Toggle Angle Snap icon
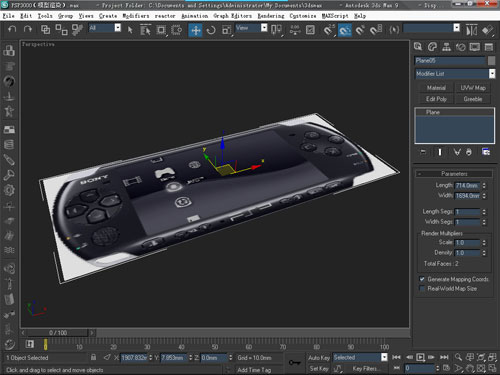The width and height of the screenshot is (500, 375). click(345, 30)
